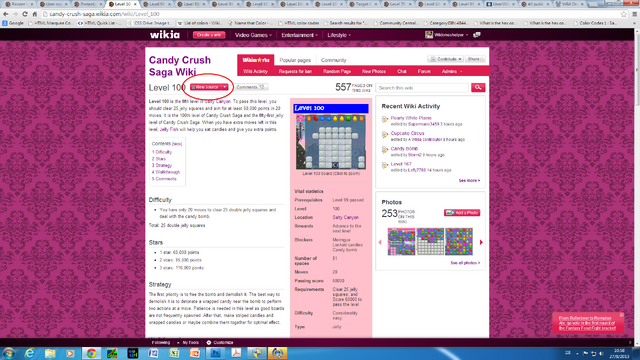Open Photoshop from the taskbar

click(216, 353)
